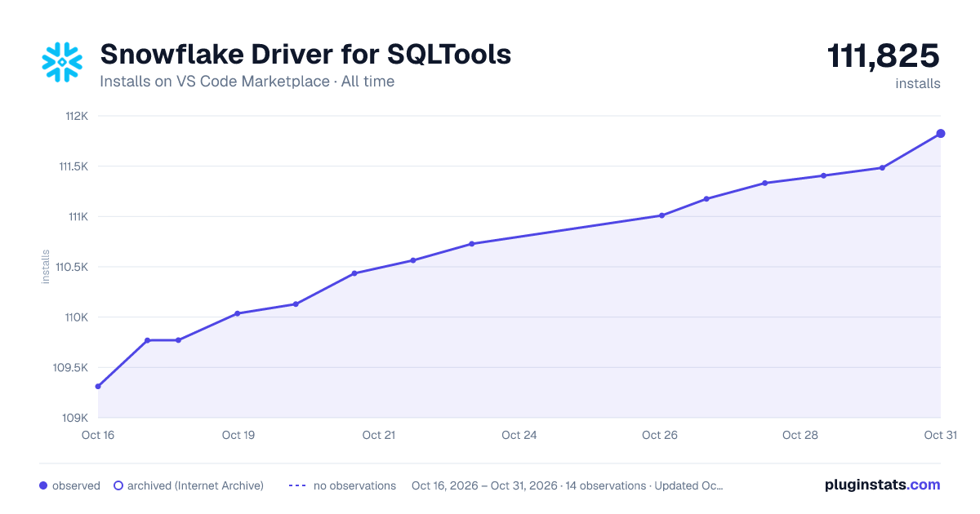Click the Oct 26 x-axis label
This screenshot has width=980, height=514.
click(x=660, y=435)
